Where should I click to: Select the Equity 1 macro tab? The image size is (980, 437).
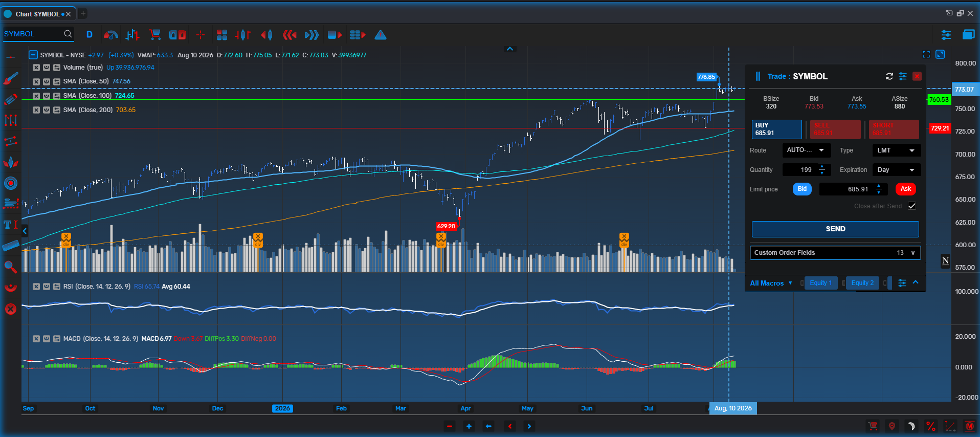(820, 283)
